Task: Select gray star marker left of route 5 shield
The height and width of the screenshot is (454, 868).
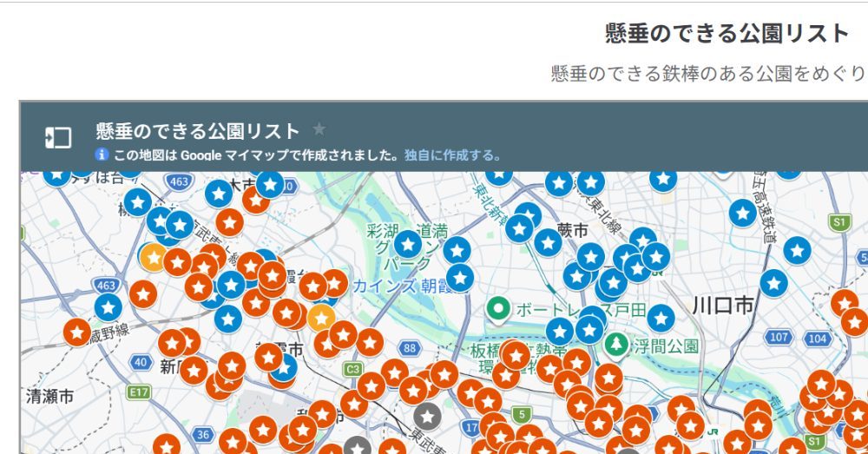Action: point(427,417)
